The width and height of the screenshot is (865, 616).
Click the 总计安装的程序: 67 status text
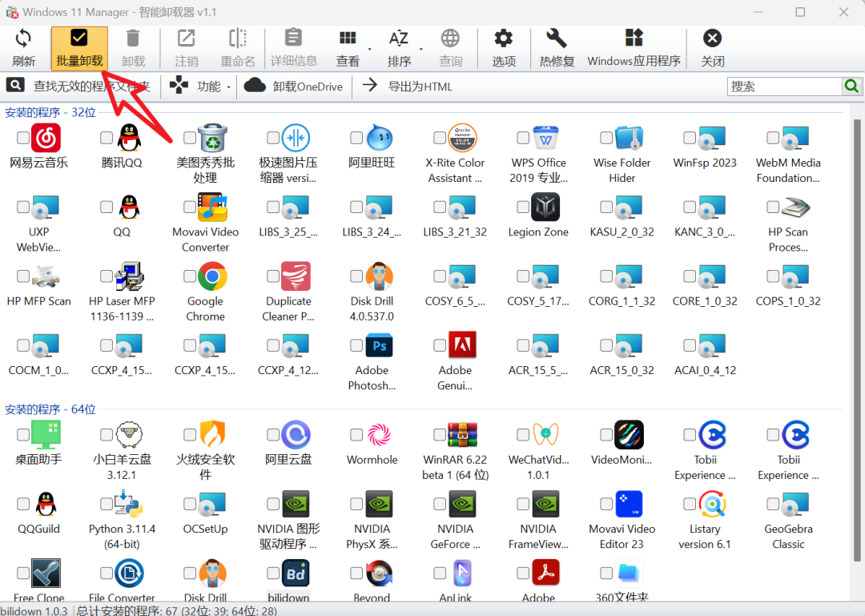point(177,610)
